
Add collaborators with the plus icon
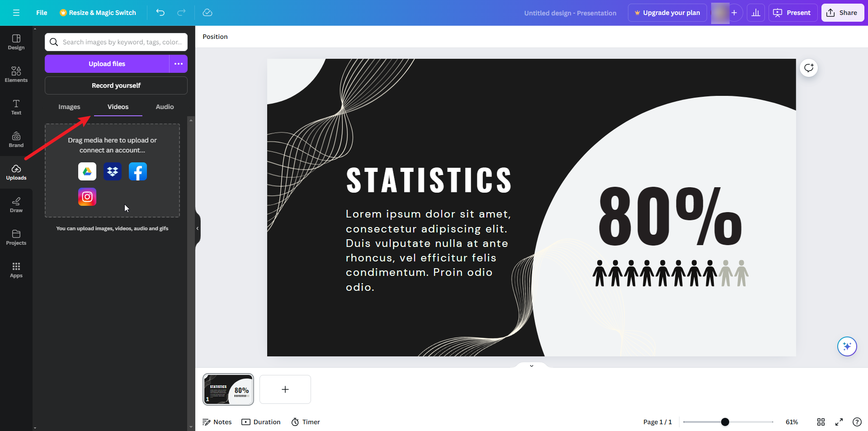coord(734,13)
